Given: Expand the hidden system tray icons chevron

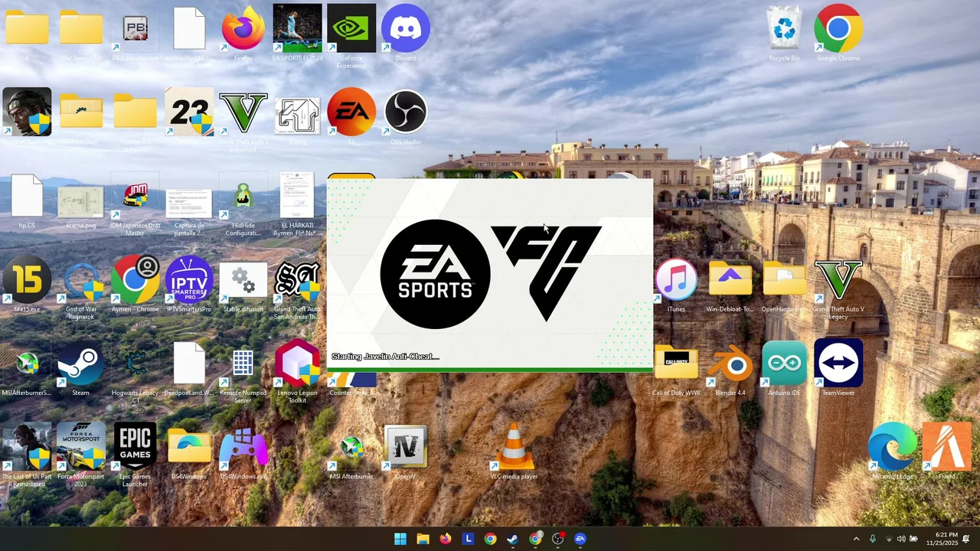Looking at the screenshot, I should click(x=856, y=539).
